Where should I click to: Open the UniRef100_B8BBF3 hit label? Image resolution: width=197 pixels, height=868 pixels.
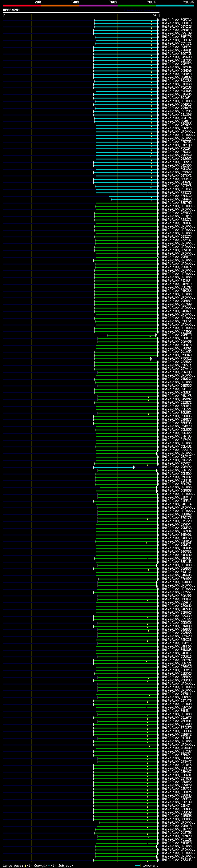pyautogui.click(x=176, y=23)
